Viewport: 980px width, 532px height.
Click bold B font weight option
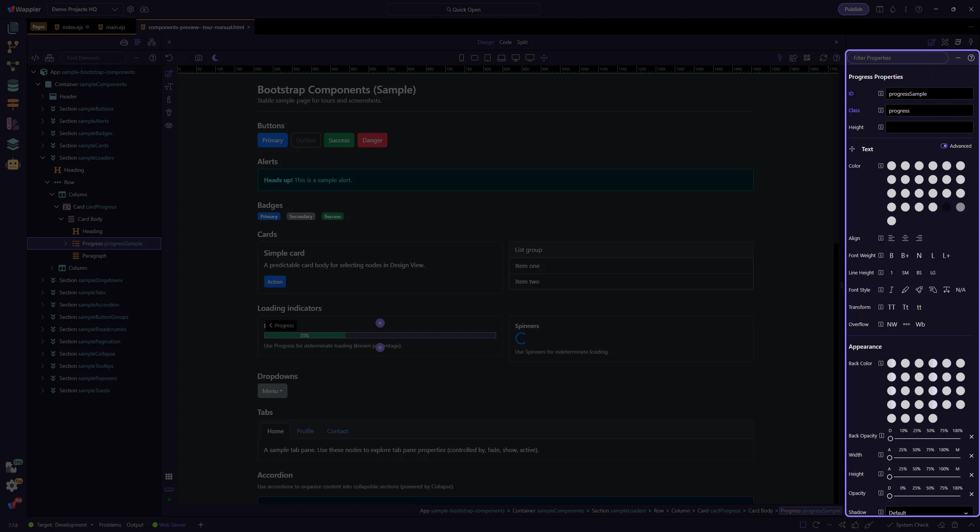point(892,256)
